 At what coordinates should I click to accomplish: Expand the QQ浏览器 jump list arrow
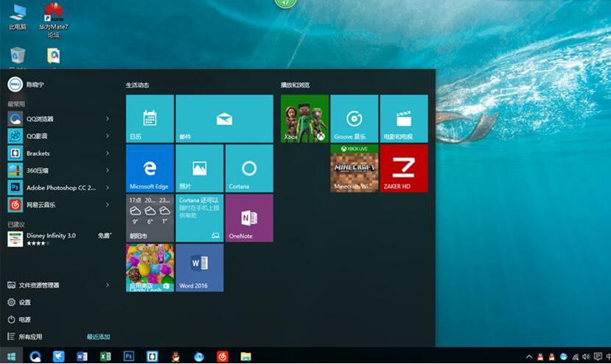(108, 119)
